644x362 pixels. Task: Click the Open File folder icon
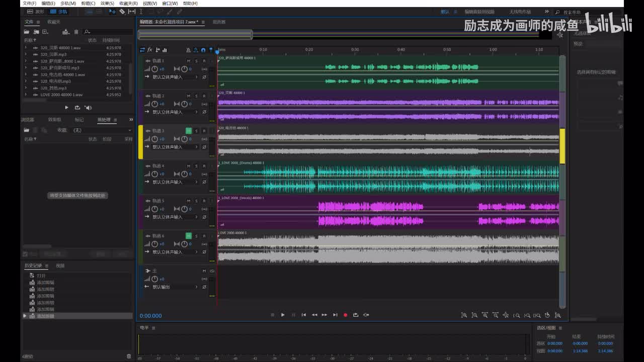[x=28, y=32]
